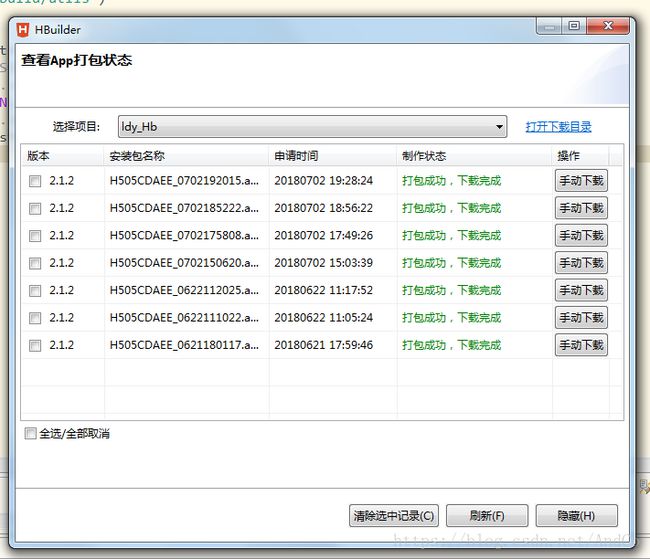This screenshot has width=650, height=559.
Task: Click timestamp 20180702 17:49:26
Action: click(x=323, y=235)
